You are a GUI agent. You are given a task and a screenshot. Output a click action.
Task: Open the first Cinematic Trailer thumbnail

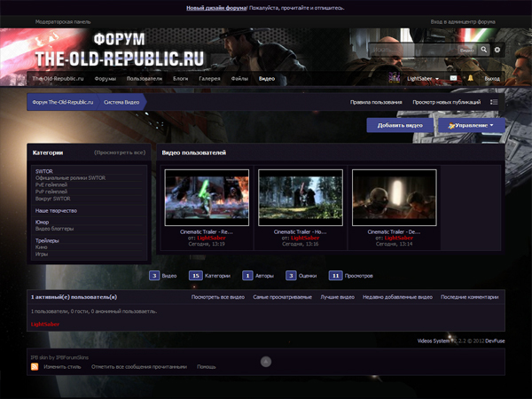point(201,200)
